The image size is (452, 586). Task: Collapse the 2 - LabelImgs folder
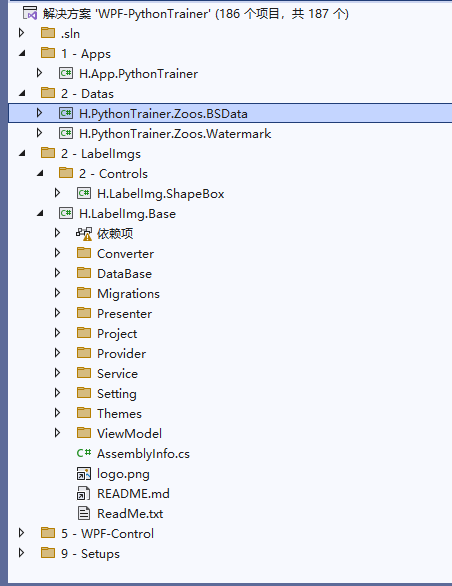[x=22, y=154]
